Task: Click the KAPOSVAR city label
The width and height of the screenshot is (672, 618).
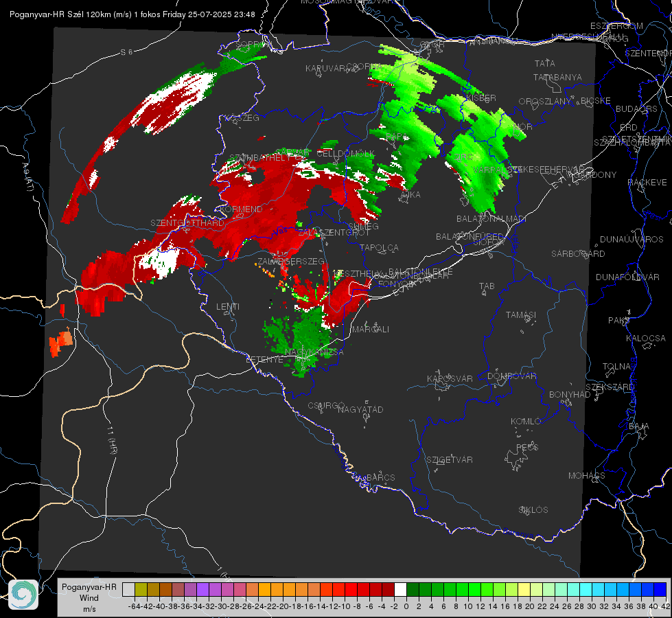Action: pyautogui.click(x=450, y=379)
